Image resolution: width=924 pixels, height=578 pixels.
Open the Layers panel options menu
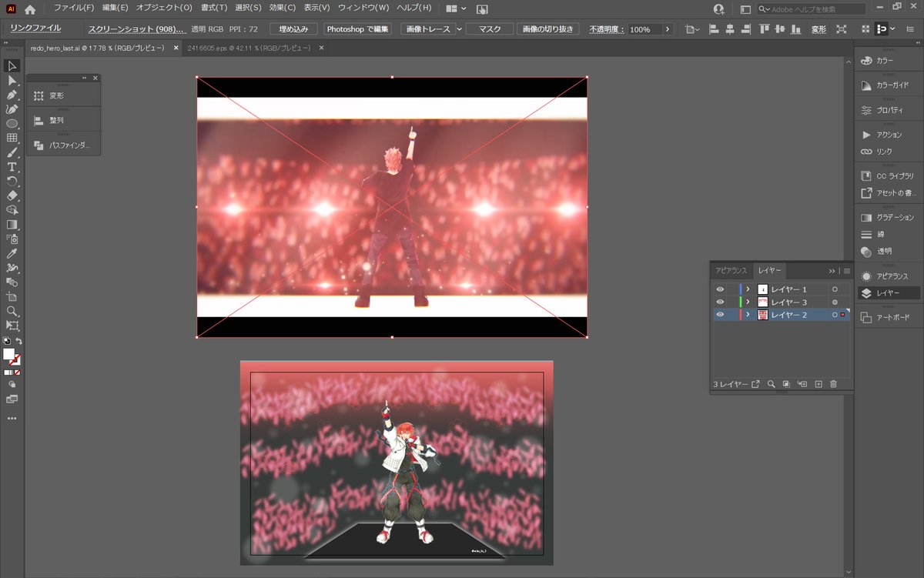click(x=847, y=271)
